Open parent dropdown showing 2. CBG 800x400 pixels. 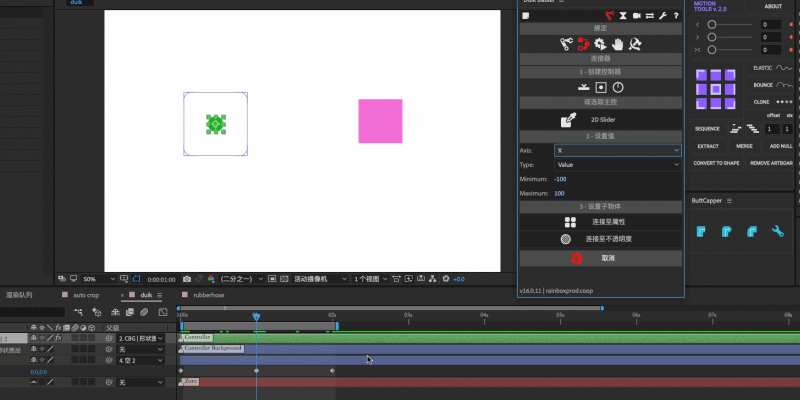pyautogui.click(x=140, y=338)
